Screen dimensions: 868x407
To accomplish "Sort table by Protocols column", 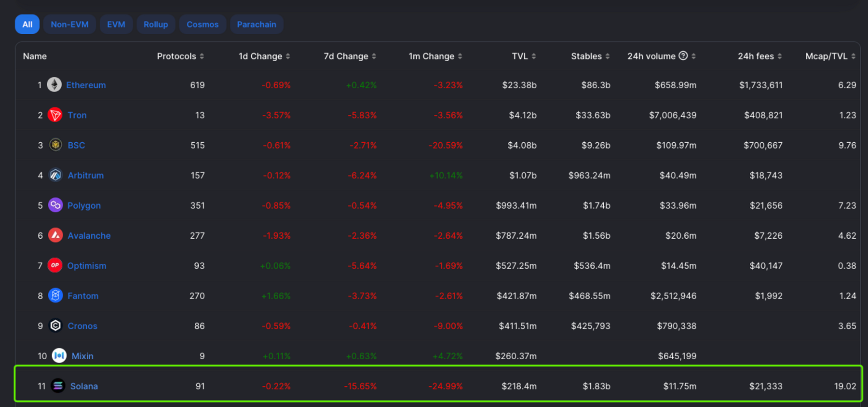I will pos(180,56).
